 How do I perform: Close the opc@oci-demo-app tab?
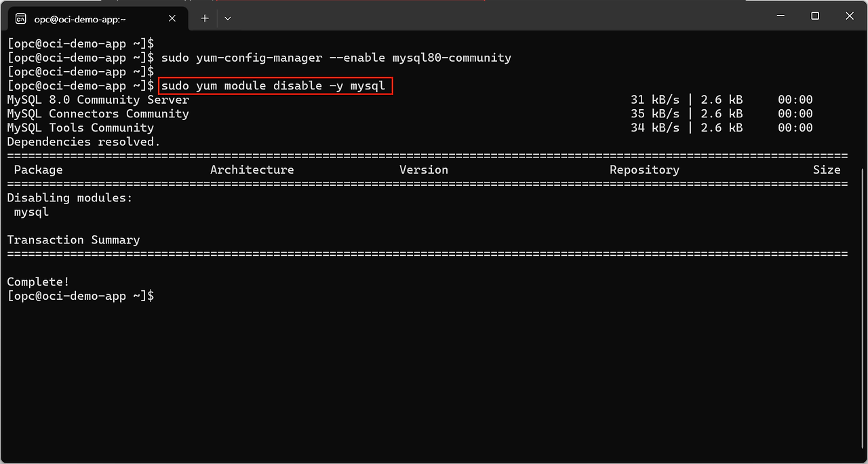(172, 18)
